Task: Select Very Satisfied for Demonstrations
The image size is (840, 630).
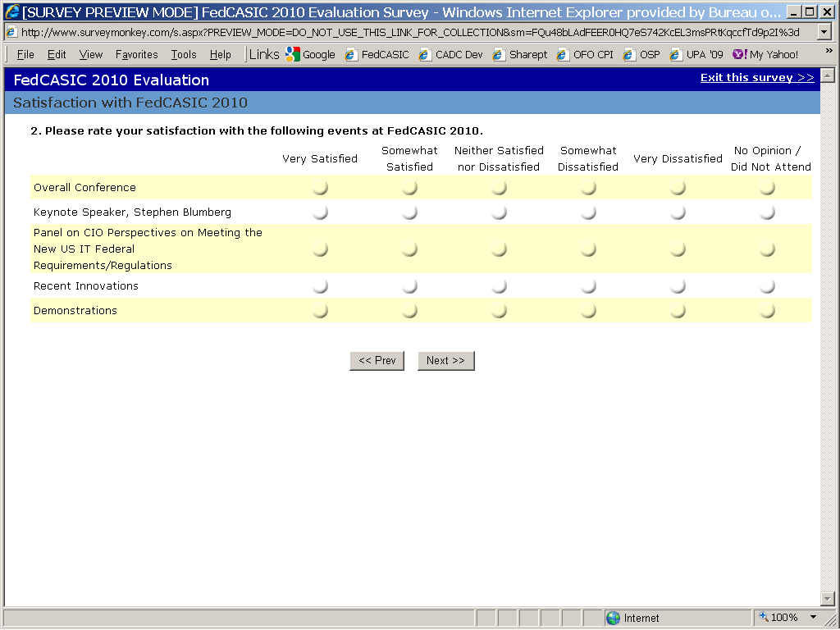Action: pyautogui.click(x=321, y=311)
